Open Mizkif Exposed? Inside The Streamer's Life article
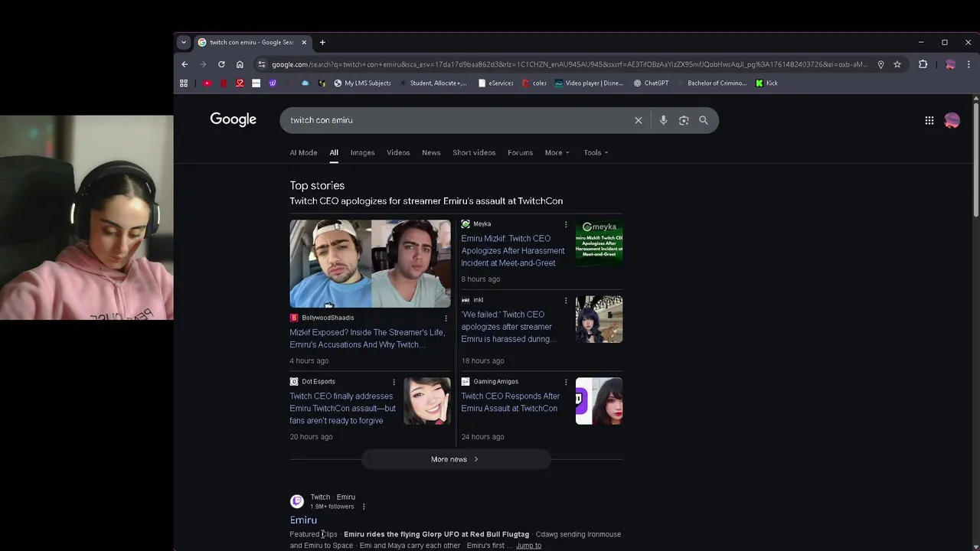The width and height of the screenshot is (980, 551). (x=367, y=338)
